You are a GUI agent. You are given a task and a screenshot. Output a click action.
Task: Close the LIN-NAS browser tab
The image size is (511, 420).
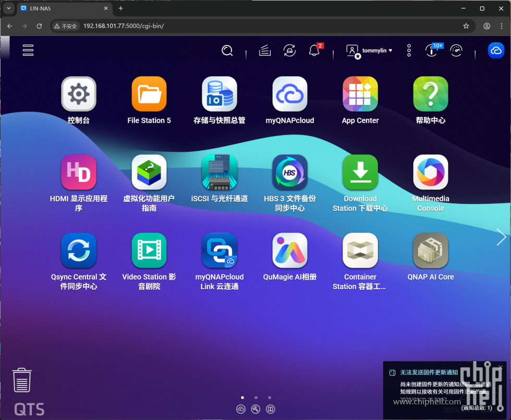click(106, 8)
